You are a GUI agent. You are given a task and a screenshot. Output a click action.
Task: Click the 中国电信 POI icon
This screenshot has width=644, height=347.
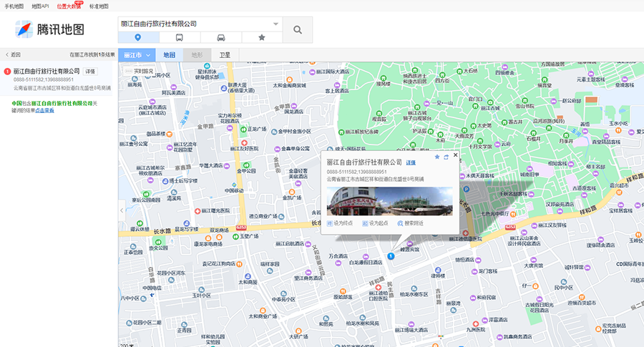[153, 295]
